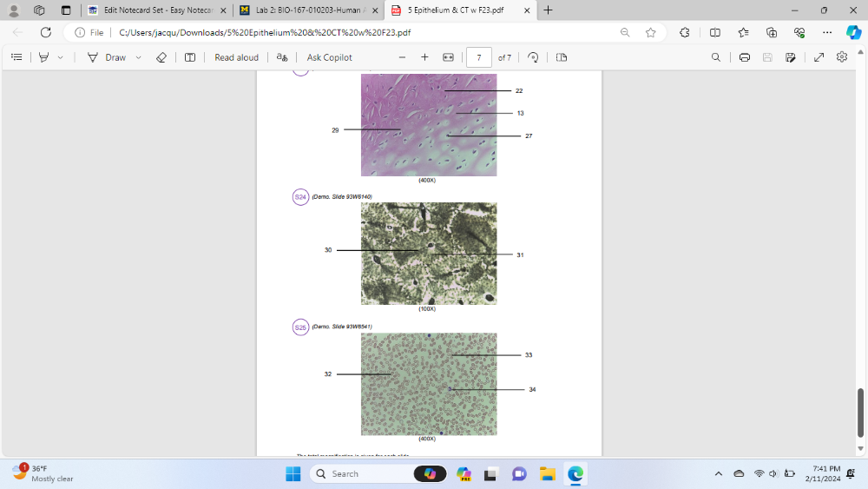Click the page number input field
The image size is (868, 489).
478,57
